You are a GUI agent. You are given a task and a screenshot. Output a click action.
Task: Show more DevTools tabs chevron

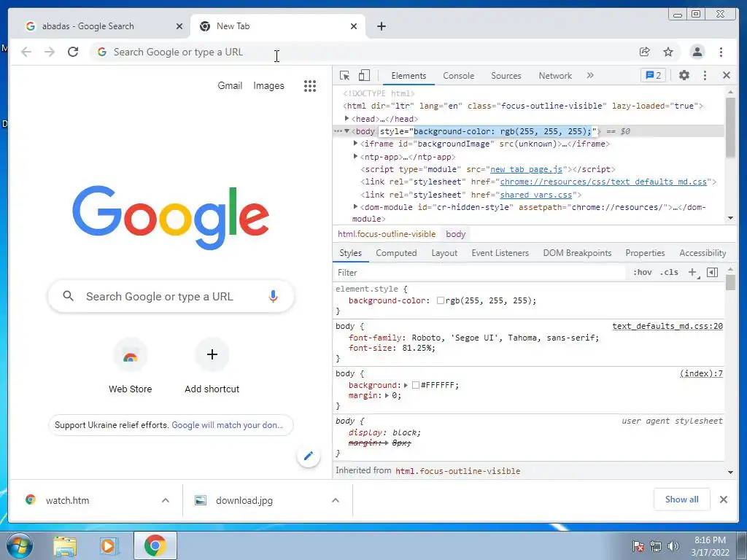(x=590, y=75)
